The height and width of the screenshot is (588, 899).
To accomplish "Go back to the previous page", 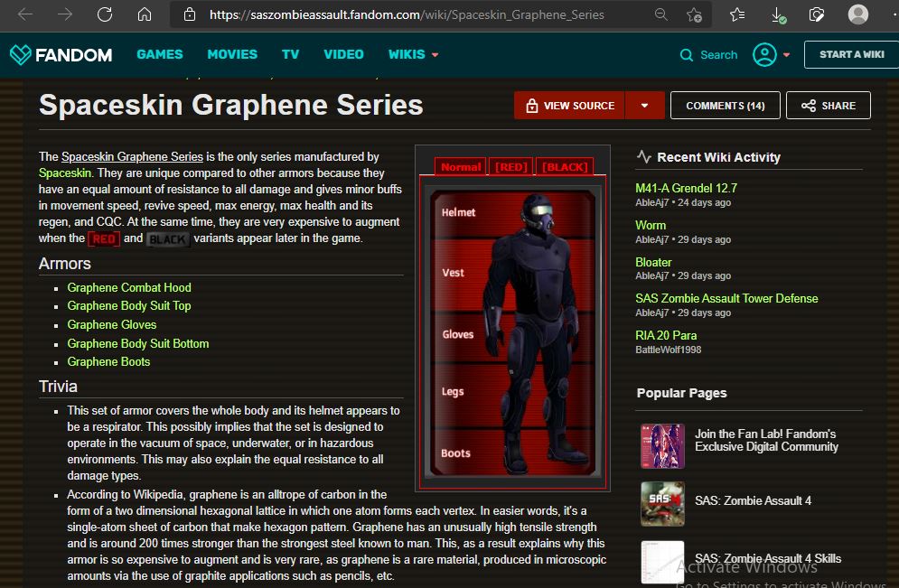I will click(25, 14).
